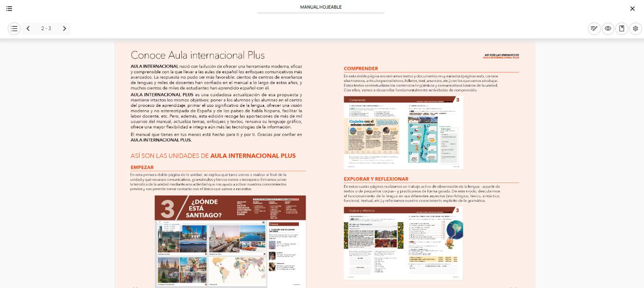Screen dimensions: 644x288
Task: Click the progress bar under the title
Action: pos(321,13)
